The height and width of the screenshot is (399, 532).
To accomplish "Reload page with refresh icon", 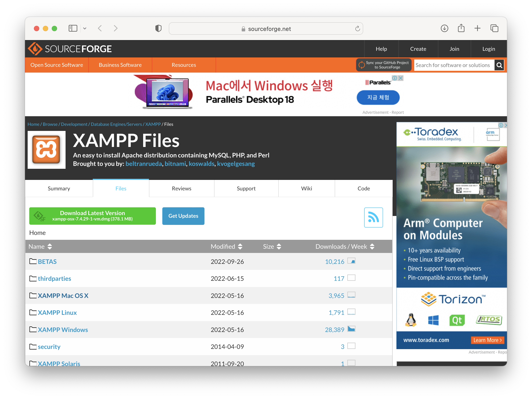I will click(357, 28).
